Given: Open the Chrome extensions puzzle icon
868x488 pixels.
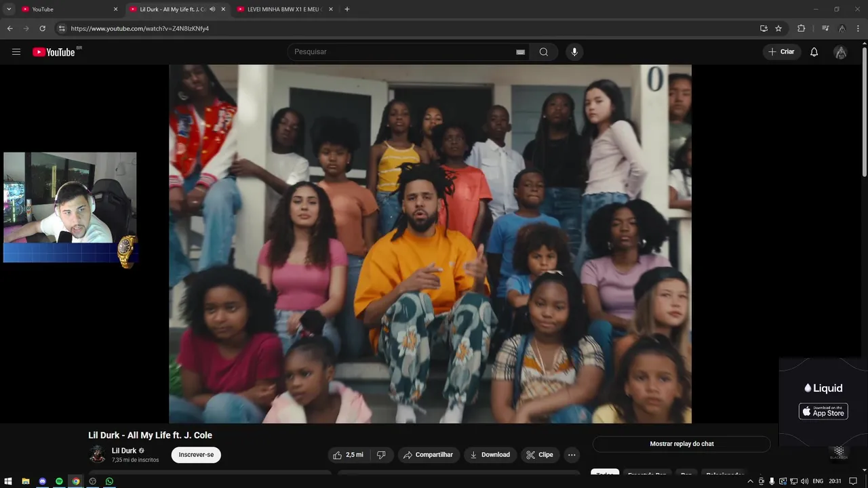Looking at the screenshot, I should pyautogui.click(x=802, y=28).
